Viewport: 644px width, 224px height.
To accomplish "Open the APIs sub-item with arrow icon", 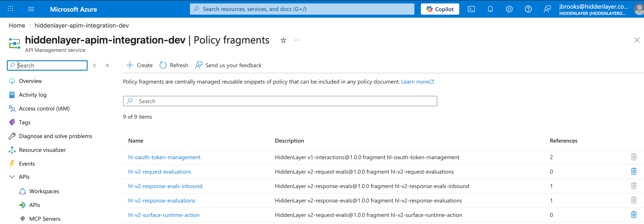I will pos(35,205).
